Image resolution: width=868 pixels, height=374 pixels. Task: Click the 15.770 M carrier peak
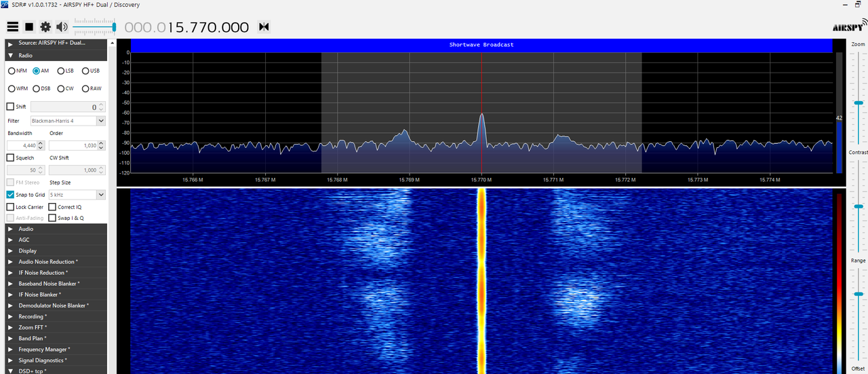tap(481, 114)
